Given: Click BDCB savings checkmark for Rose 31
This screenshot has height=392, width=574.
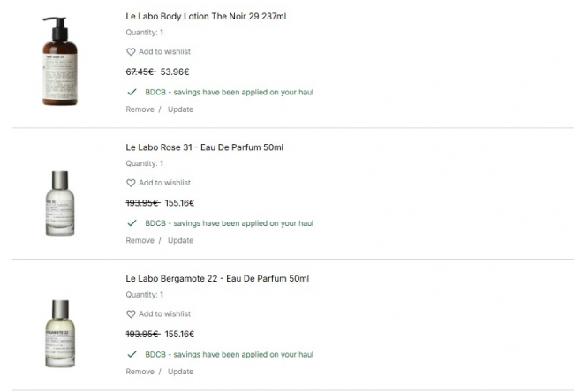Looking at the screenshot, I should [x=132, y=223].
